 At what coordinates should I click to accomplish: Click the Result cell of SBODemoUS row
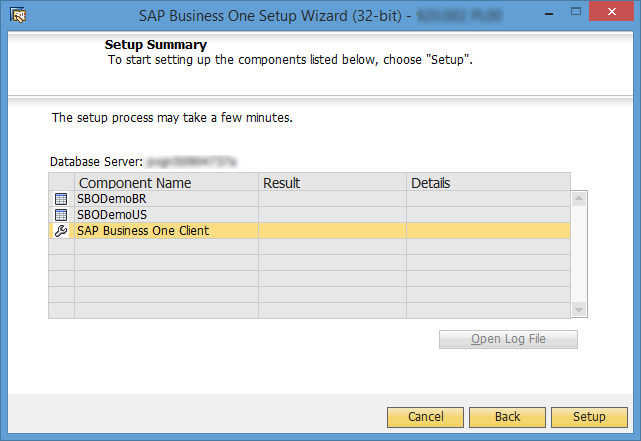[332, 215]
